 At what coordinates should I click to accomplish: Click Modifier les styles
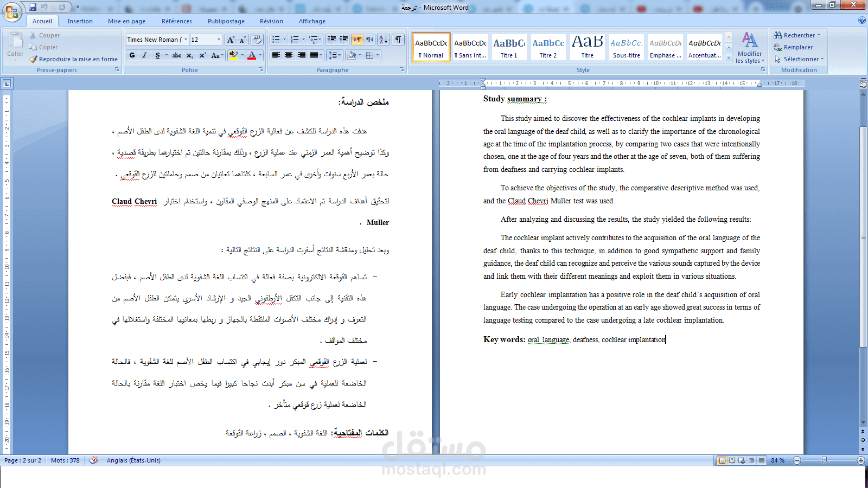pyautogui.click(x=750, y=48)
